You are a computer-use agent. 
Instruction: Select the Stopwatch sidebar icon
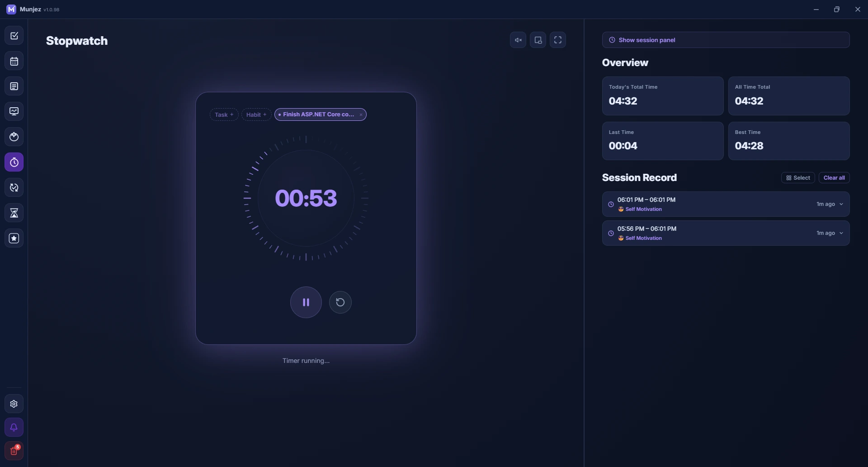(x=14, y=162)
